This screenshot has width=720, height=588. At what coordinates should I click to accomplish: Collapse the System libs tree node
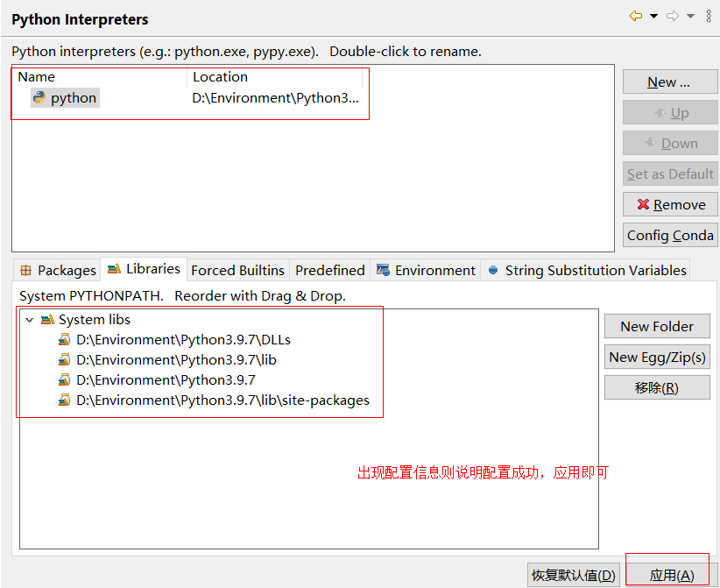(x=30, y=320)
